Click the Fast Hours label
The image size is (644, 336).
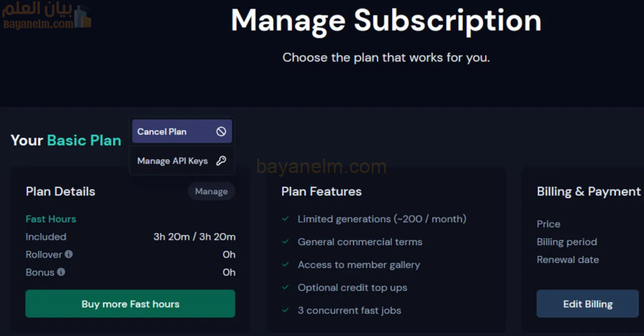pos(51,219)
